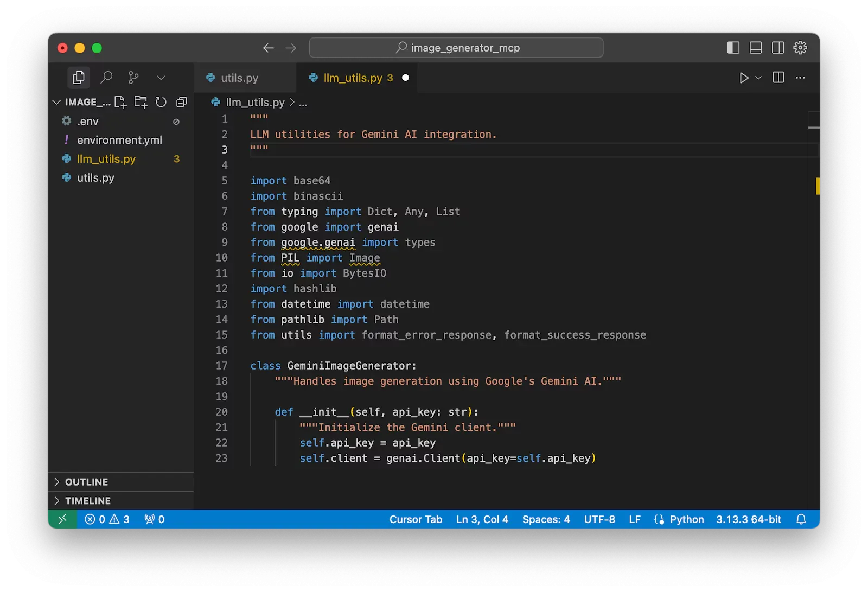Open settings with the gear icon
868x592 pixels.
pos(800,48)
